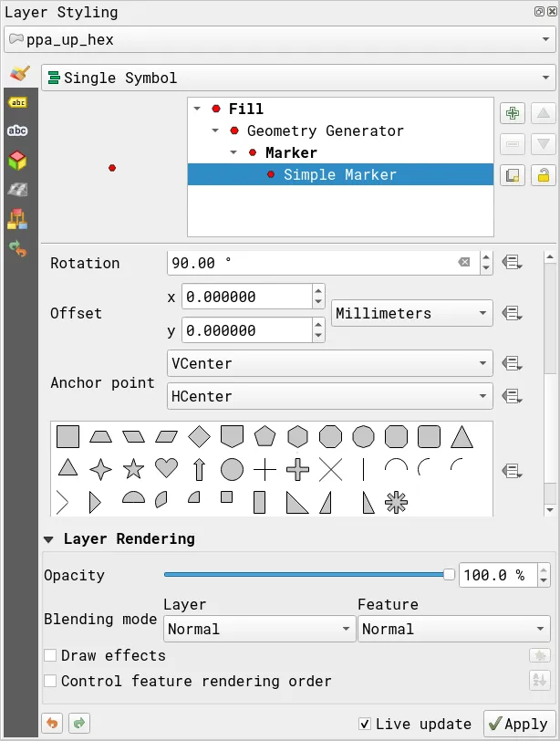560x741 pixels.
Task: Increase the Rotation spinner value
Action: [x=486, y=257]
